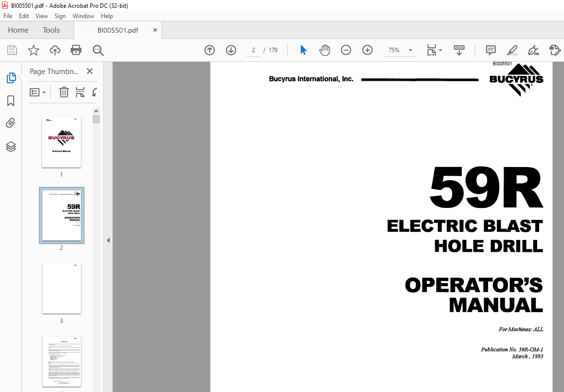Select blank page 3 thumbnail

pos(61,288)
